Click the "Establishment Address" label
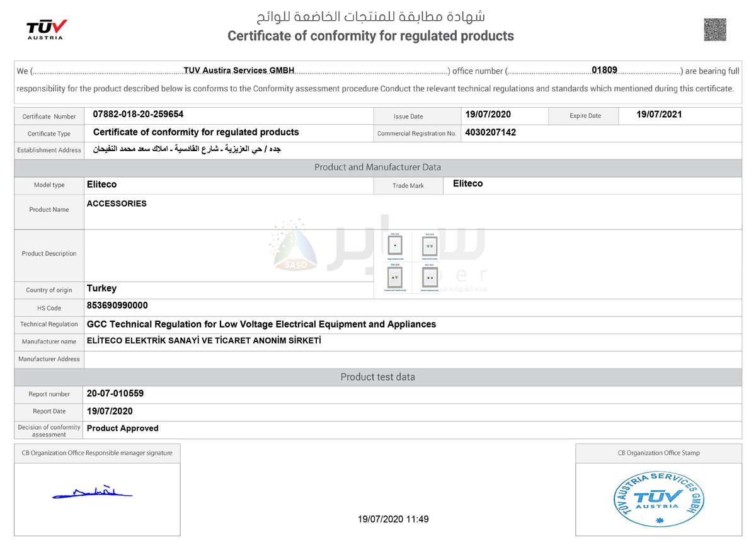The width and height of the screenshot is (756, 545). [49, 150]
